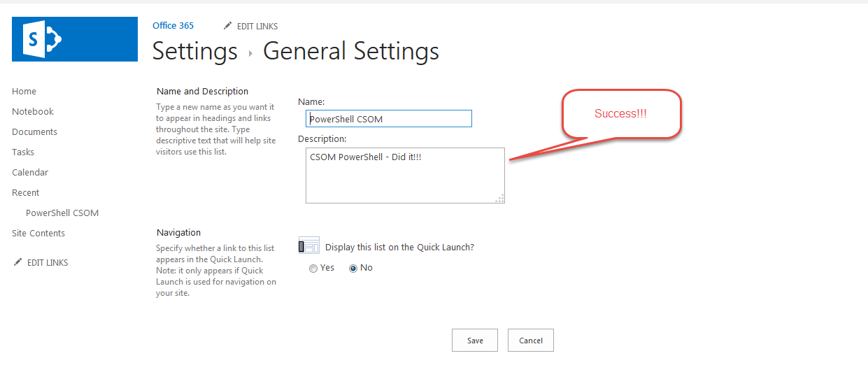Open Tasks from the sidebar
This screenshot has width=868, height=372.
[x=23, y=152]
